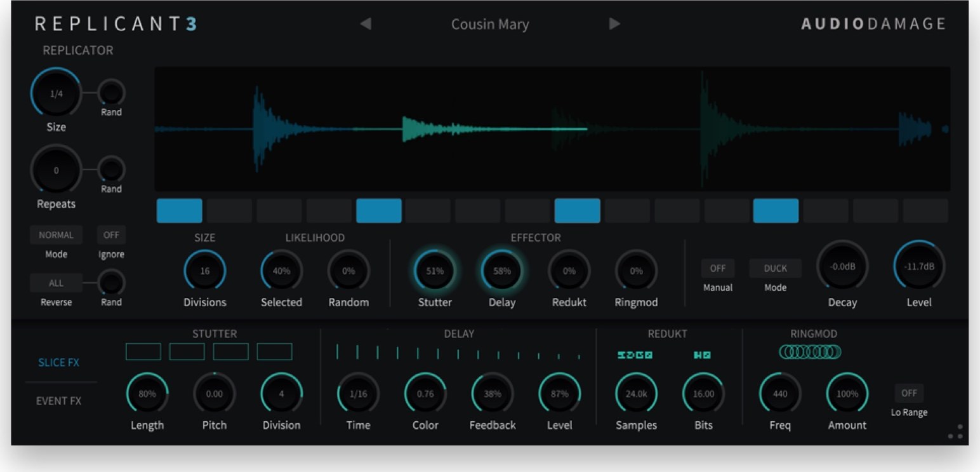Image resolution: width=980 pixels, height=472 pixels.
Task: Toggle the fourth blue step button
Action: coord(776,210)
